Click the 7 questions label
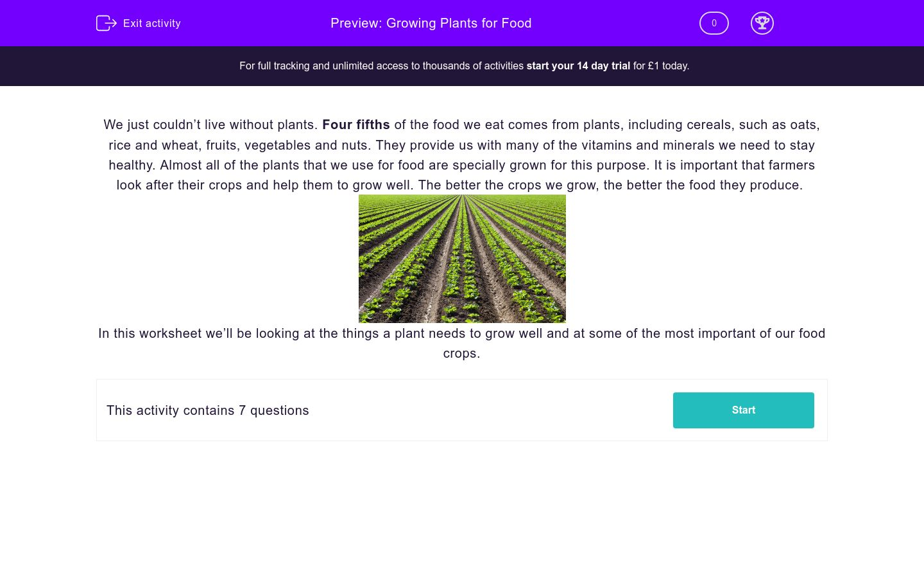The image size is (924, 578). pos(207,410)
